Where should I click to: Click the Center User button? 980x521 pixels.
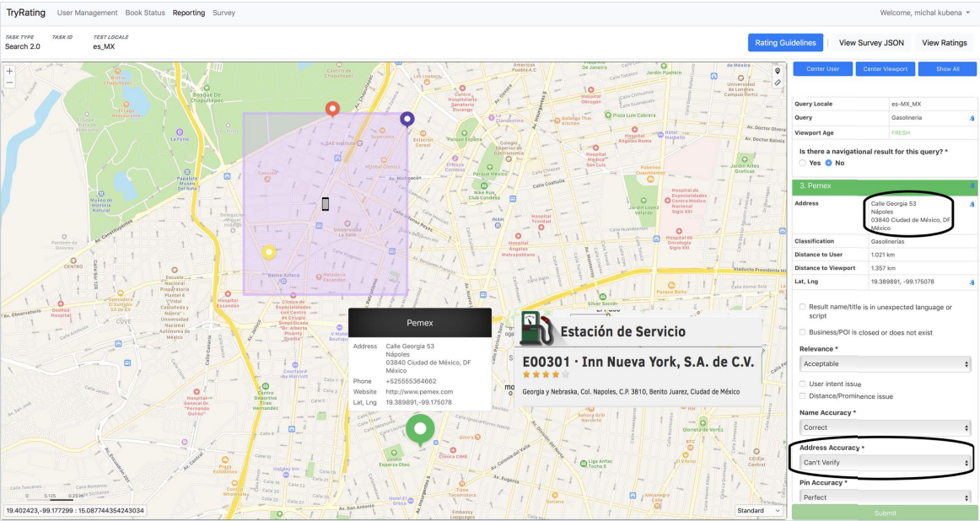[x=822, y=69]
